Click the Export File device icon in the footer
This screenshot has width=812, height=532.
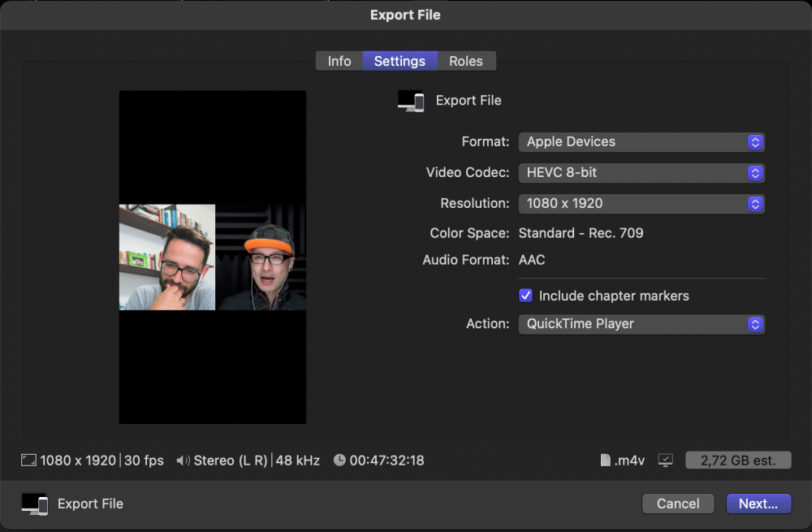(x=35, y=504)
